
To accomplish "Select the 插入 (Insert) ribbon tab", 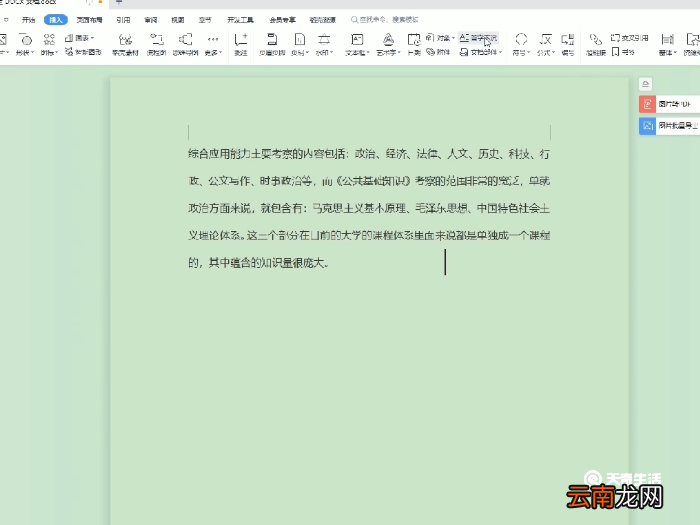I will 56,20.
